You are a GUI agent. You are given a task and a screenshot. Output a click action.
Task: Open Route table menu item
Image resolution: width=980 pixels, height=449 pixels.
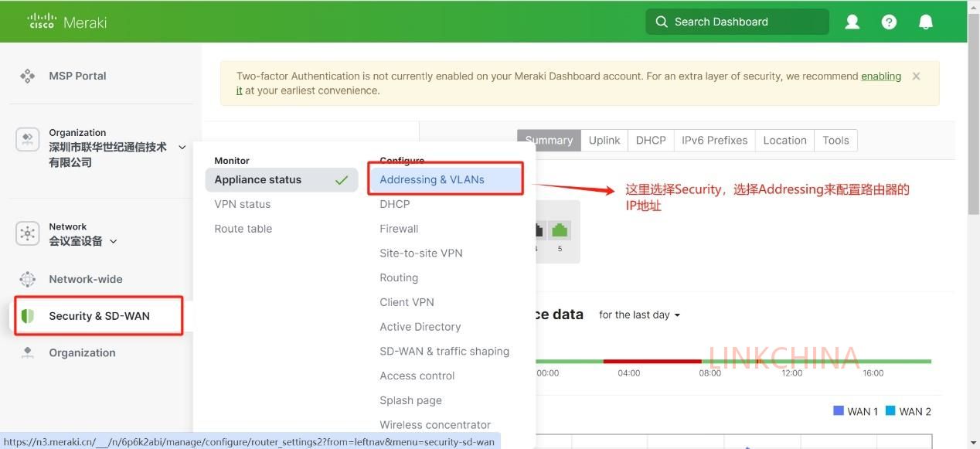pos(243,229)
